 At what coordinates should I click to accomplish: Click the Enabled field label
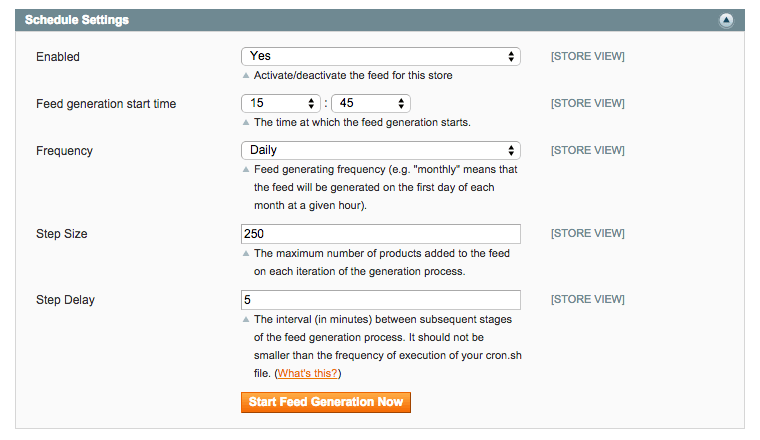(58, 57)
